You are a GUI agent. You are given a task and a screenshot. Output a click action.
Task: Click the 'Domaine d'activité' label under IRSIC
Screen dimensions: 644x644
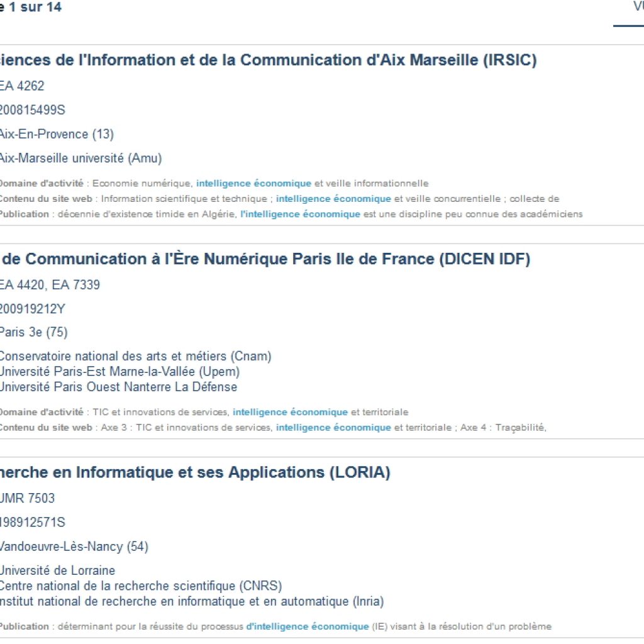[x=42, y=183]
